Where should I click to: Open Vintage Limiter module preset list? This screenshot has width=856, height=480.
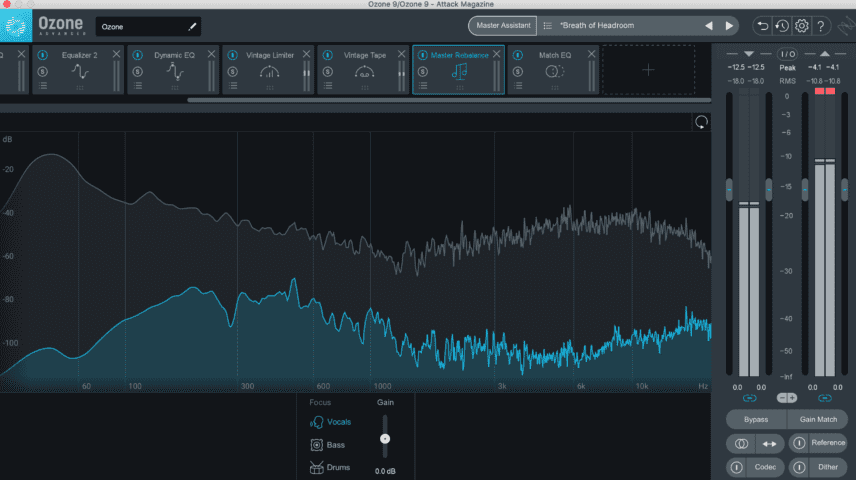click(x=233, y=86)
